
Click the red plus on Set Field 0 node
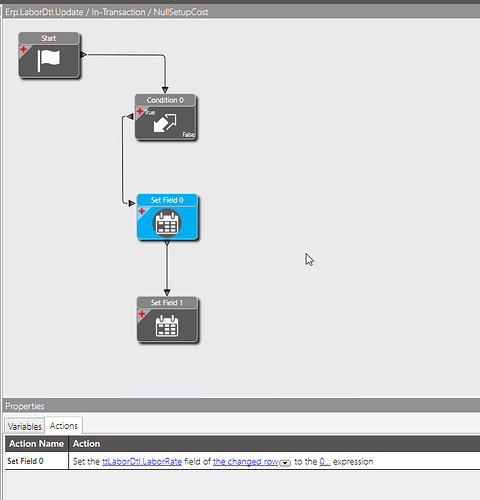pyautogui.click(x=142, y=211)
